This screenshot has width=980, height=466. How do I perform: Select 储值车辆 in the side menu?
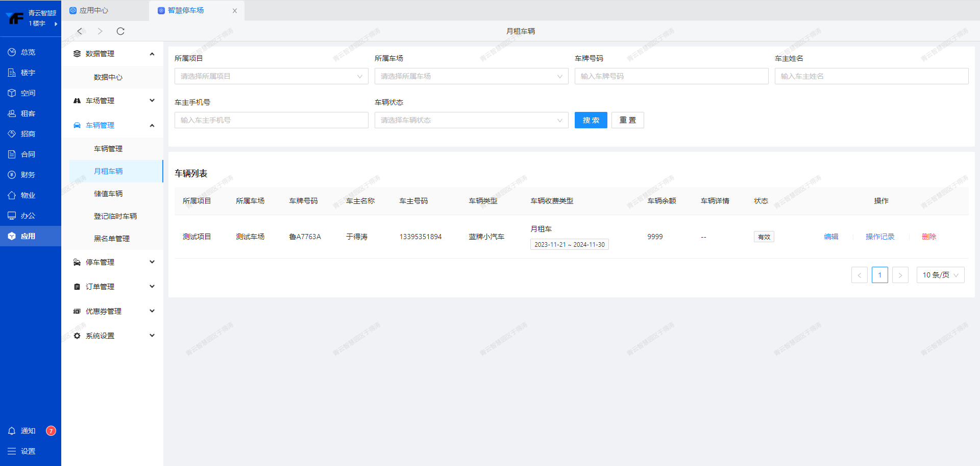tap(108, 194)
